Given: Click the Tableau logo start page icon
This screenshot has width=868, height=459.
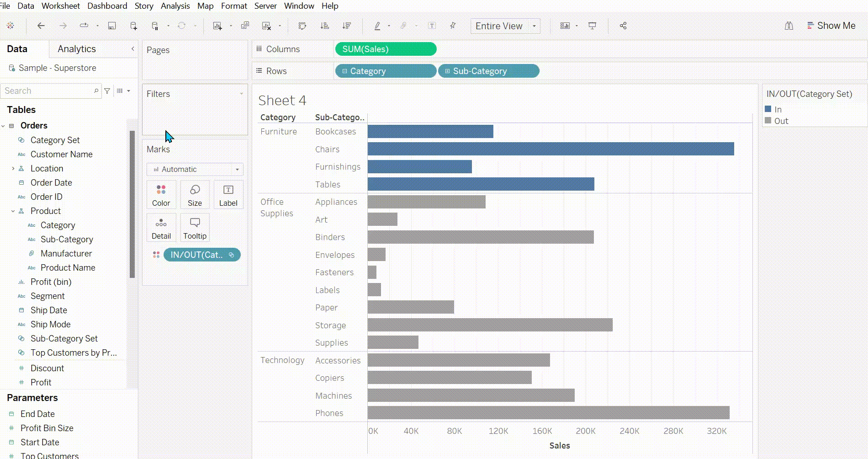Looking at the screenshot, I should point(11,26).
